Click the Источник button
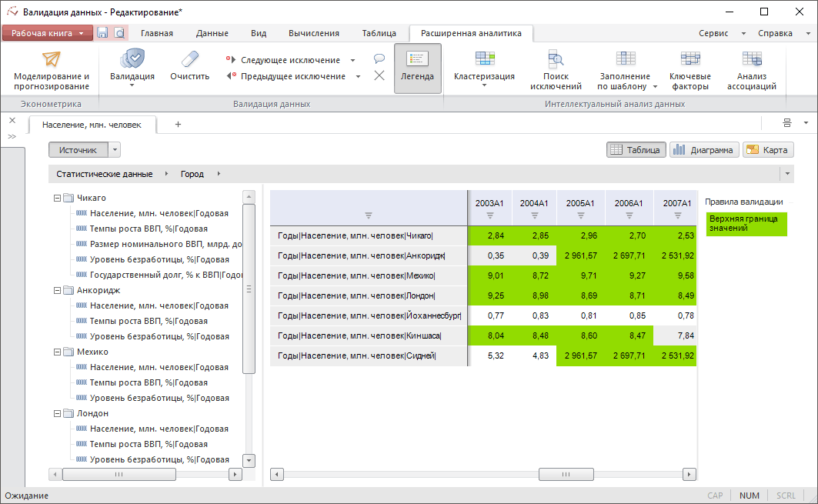Image resolution: width=818 pixels, height=504 pixels. pos(78,150)
